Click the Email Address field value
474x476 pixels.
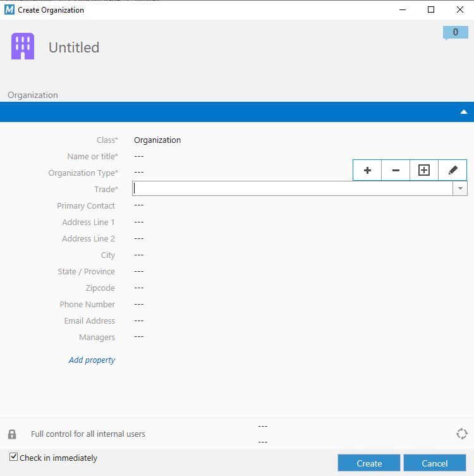[x=139, y=320]
